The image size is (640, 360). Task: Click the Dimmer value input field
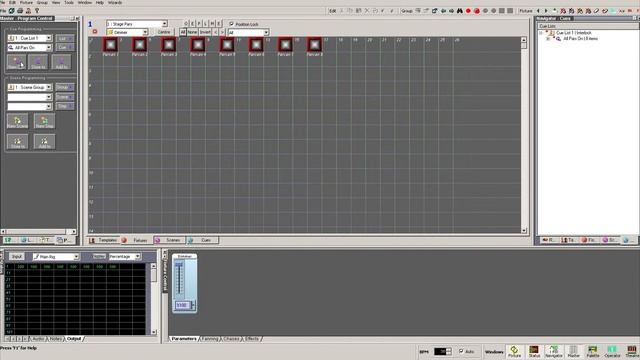point(182,305)
